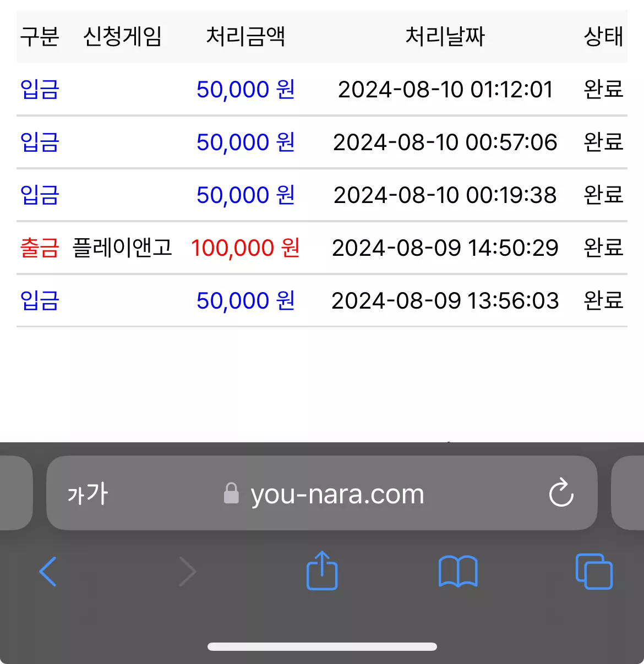Open the 가가 text size menu
644x664 pixels.
coord(88,493)
